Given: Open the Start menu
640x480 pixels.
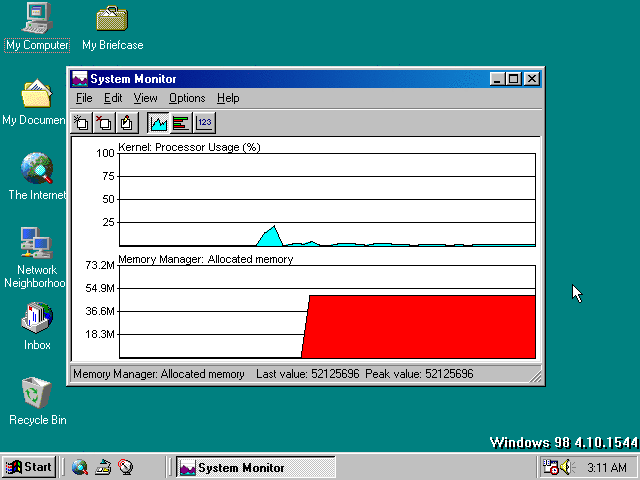Looking at the screenshot, I should coord(29,467).
